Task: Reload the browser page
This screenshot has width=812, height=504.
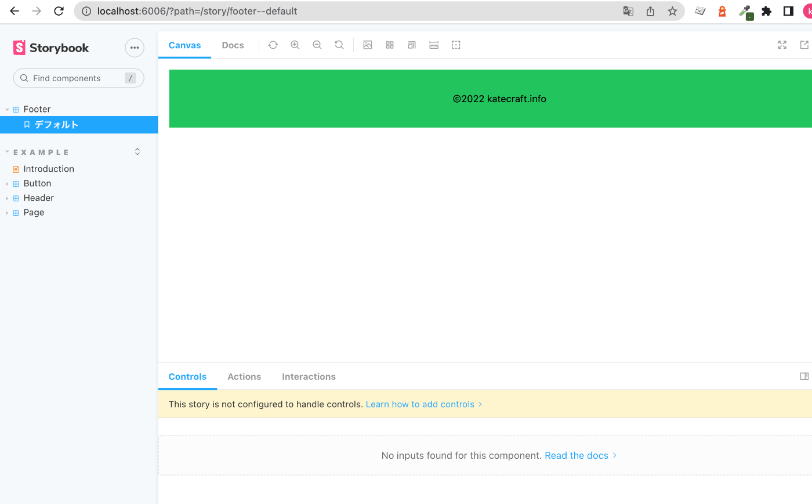Action: click(x=59, y=11)
